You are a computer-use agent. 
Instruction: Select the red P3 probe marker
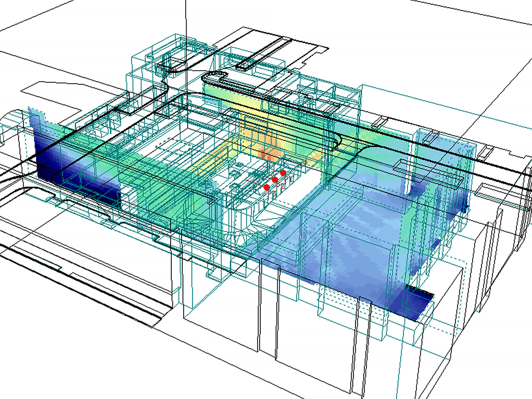pyautogui.click(x=266, y=187)
